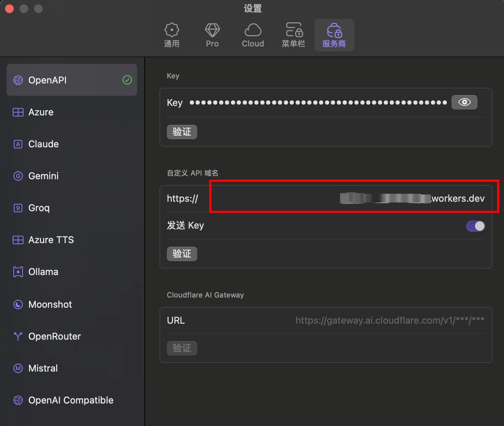
Task: Click the Pro diamond icon
Action: (212, 30)
